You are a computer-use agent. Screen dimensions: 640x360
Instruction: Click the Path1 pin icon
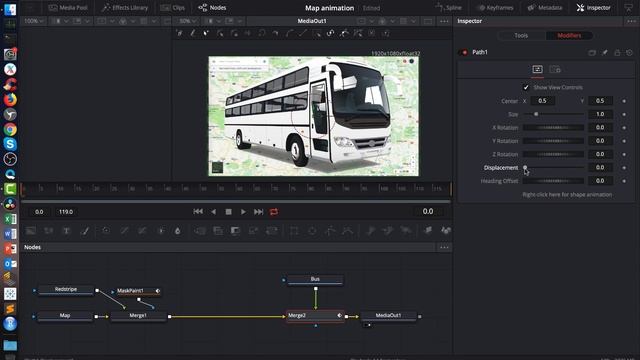(x=604, y=52)
